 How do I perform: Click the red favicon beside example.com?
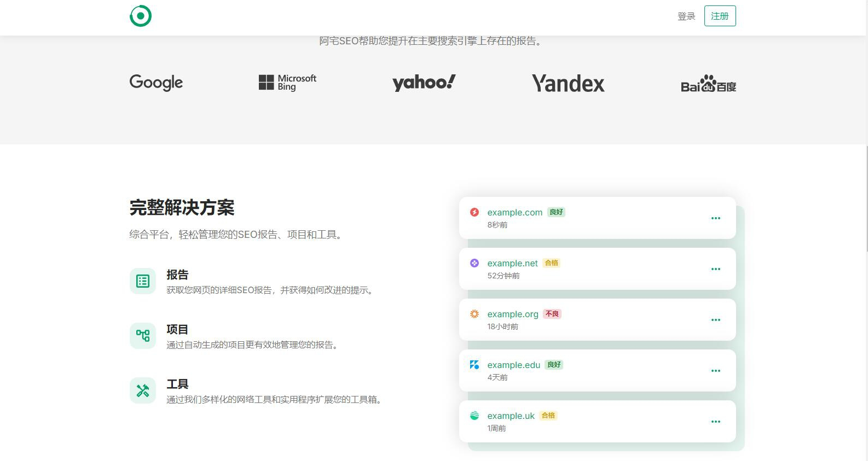tap(474, 212)
